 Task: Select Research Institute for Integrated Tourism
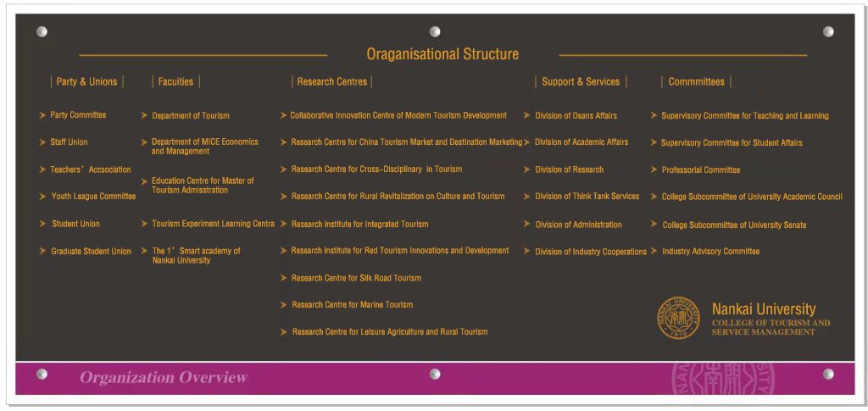tap(359, 224)
